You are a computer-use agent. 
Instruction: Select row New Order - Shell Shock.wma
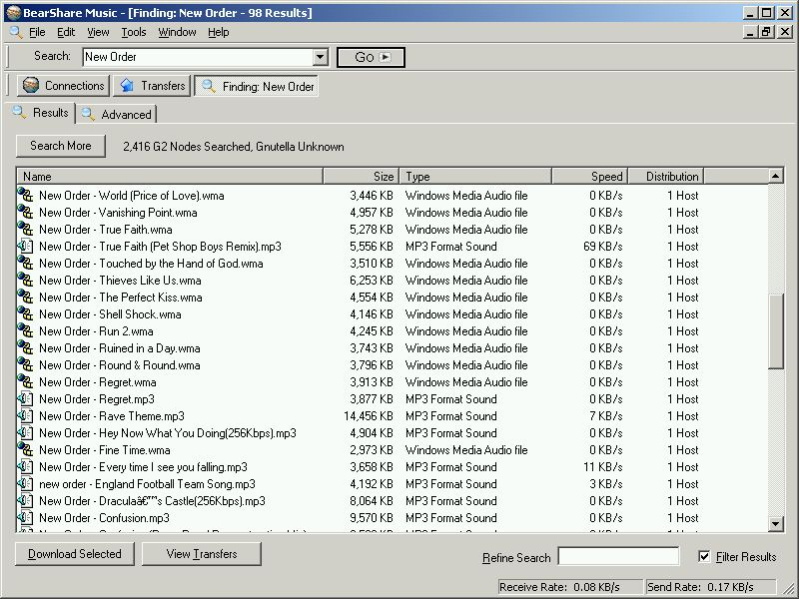tap(392, 314)
